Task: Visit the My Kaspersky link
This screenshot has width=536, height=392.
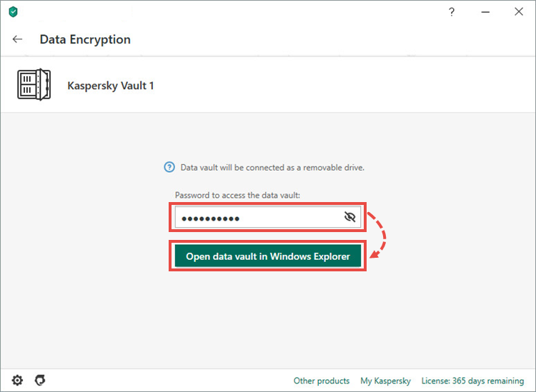Action: [x=386, y=381]
